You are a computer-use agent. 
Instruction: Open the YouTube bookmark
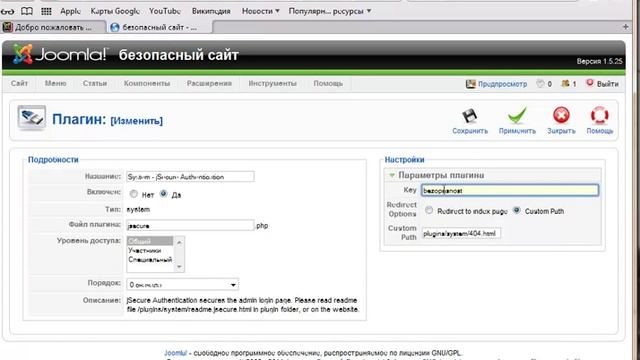click(x=164, y=11)
